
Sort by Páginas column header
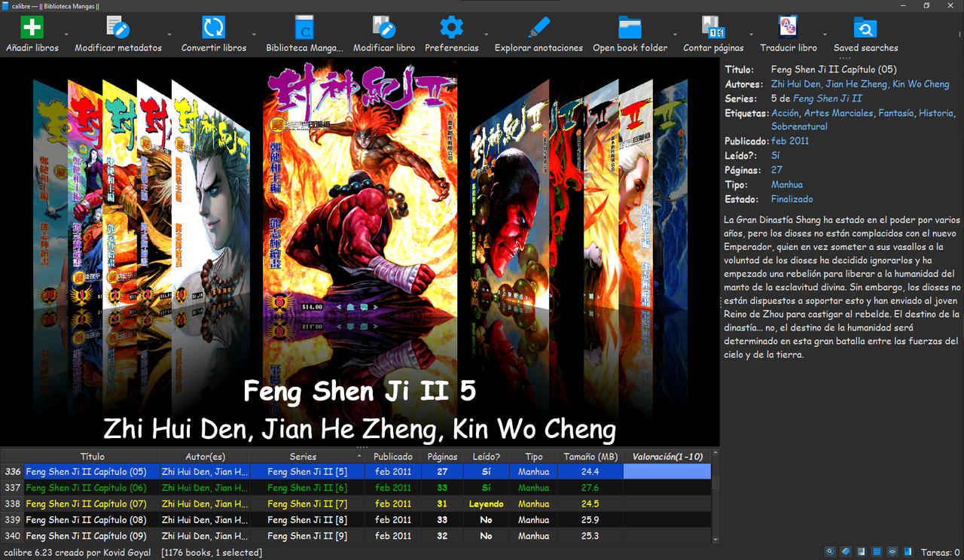[442, 456]
